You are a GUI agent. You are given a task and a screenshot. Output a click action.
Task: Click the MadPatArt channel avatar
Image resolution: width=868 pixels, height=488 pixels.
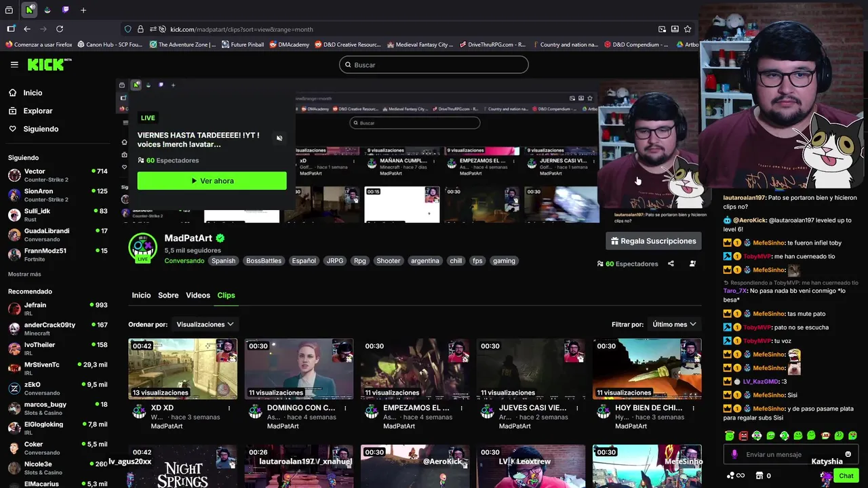pos(142,247)
